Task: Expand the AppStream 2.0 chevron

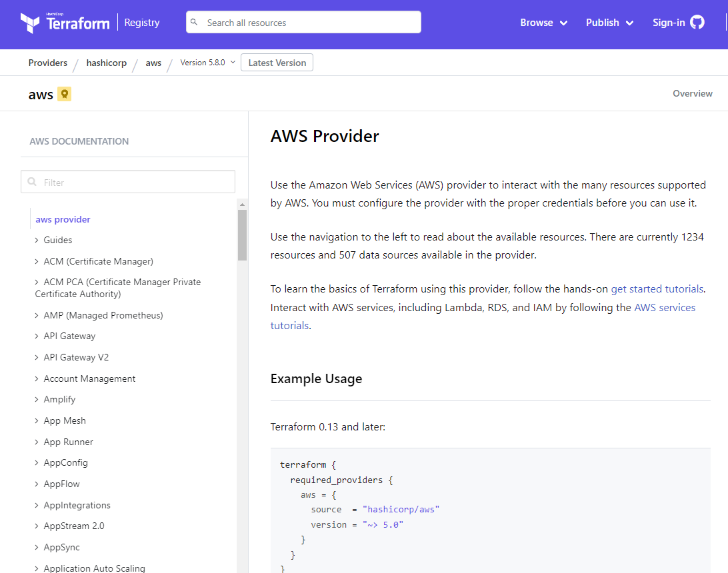Action: click(37, 526)
